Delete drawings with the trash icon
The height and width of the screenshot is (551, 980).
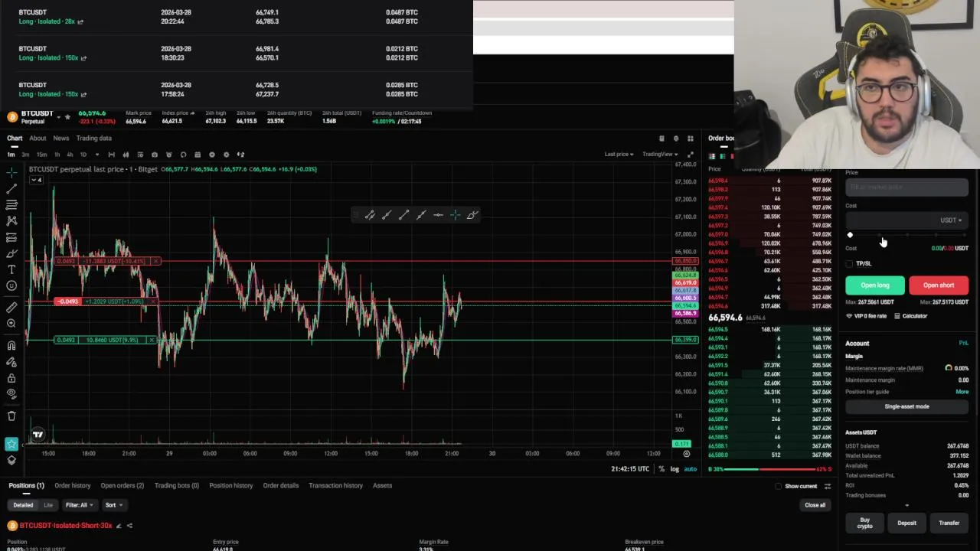coord(11,416)
